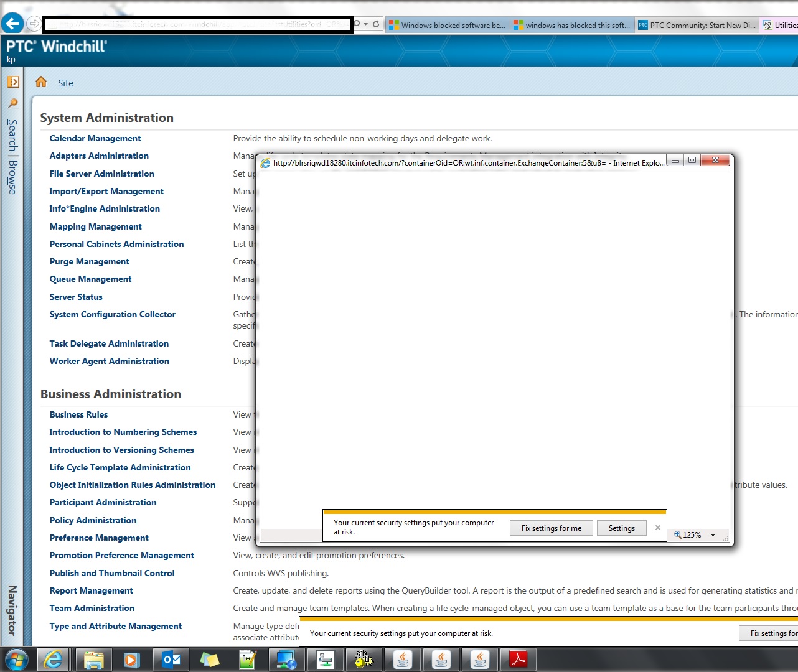Viewport: 798px width, 672px height.
Task: Open Outlook from the taskbar
Action: click(171, 660)
